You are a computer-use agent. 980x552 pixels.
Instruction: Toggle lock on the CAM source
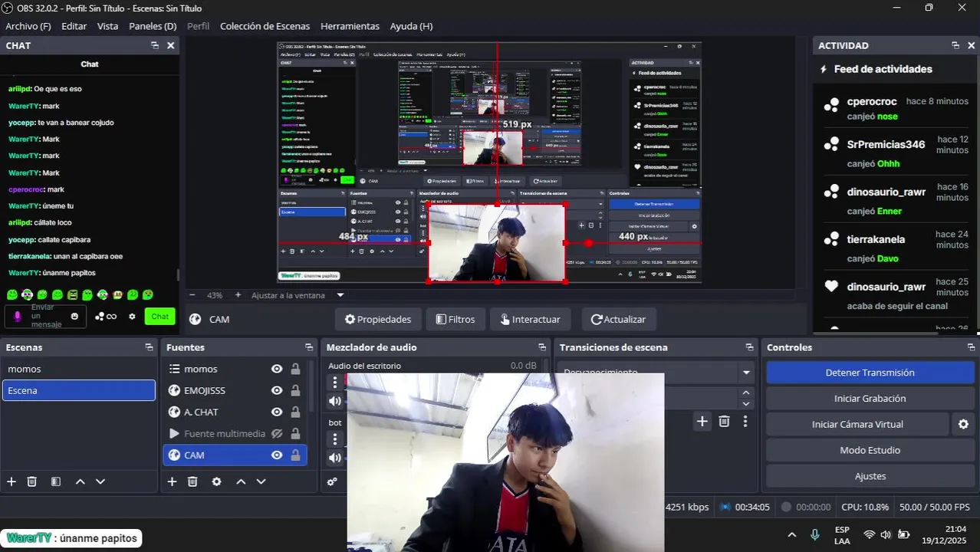tap(295, 455)
